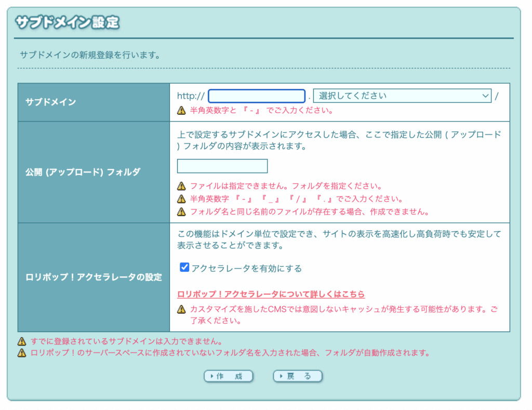Click warning icon next to 'フォルダ名と同じ名前' note
The height and width of the screenshot is (410, 532).
181,211
